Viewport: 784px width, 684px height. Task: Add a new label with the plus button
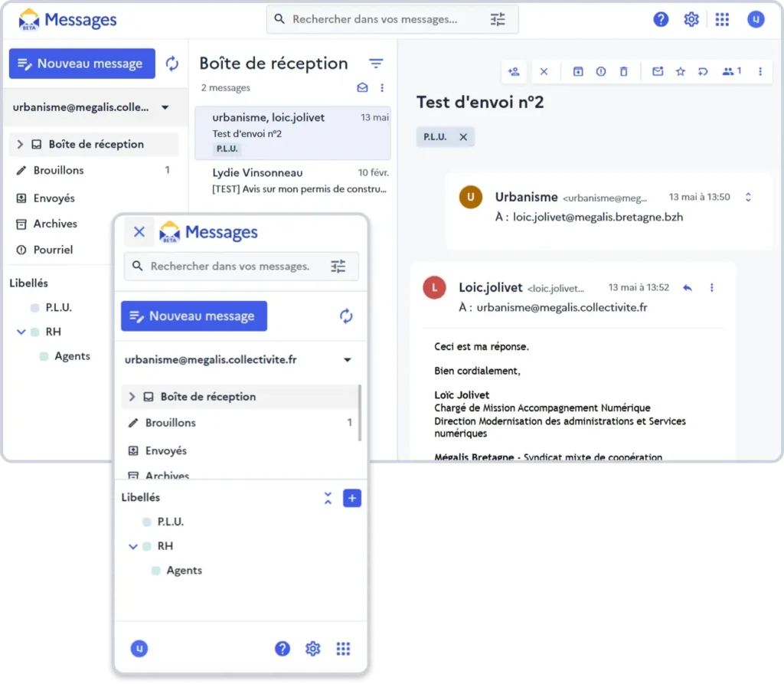point(352,498)
